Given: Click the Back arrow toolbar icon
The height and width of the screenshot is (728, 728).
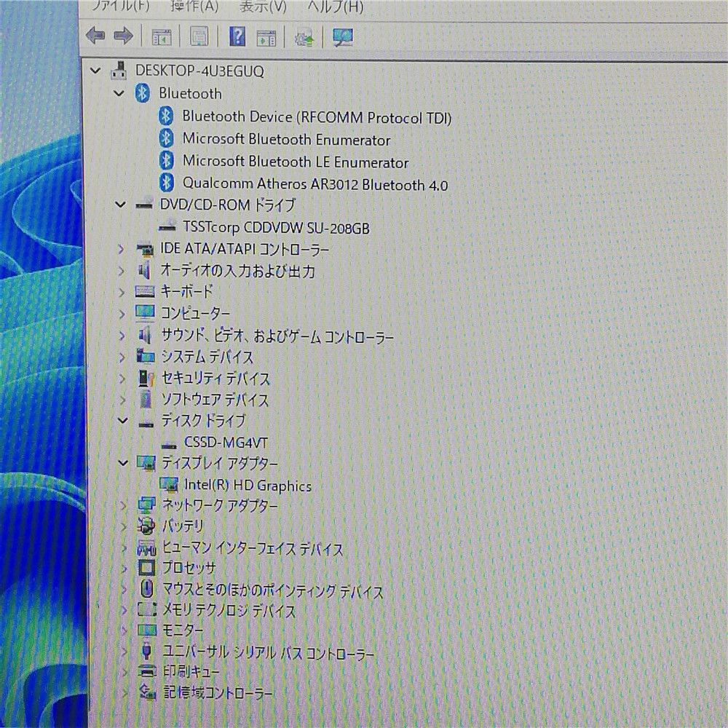Looking at the screenshot, I should pyautogui.click(x=95, y=36).
